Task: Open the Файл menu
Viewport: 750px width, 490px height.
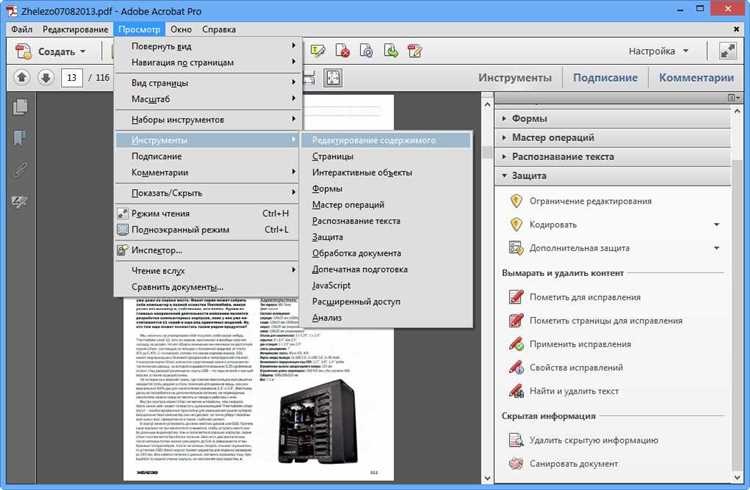Action: [x=22, y=29]
